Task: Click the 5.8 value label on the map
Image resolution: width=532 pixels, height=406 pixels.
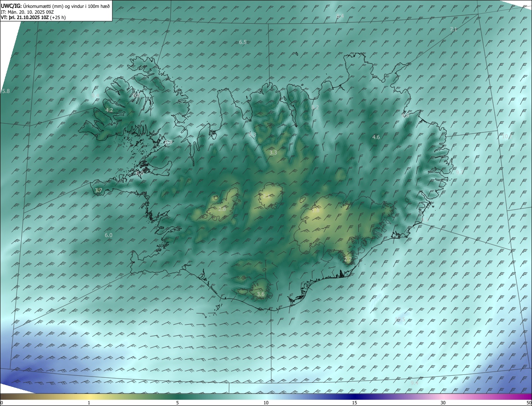Action: pos(5,91)
